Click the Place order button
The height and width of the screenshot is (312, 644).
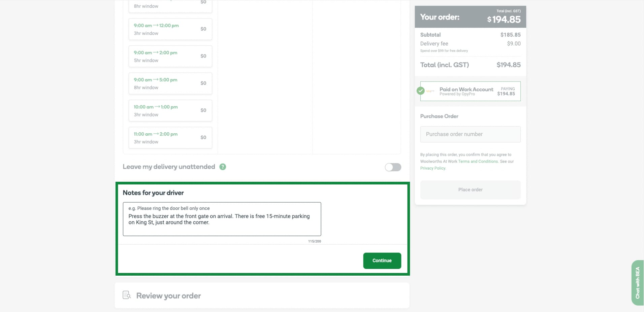470,189
